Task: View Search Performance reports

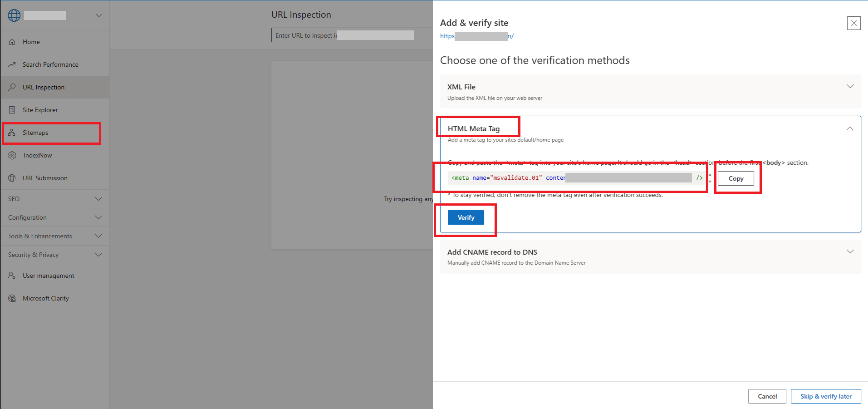Action: coord(50,64)
